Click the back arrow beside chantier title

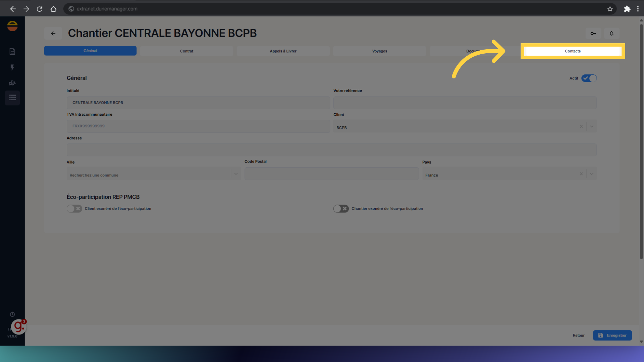tap(53, 33)
